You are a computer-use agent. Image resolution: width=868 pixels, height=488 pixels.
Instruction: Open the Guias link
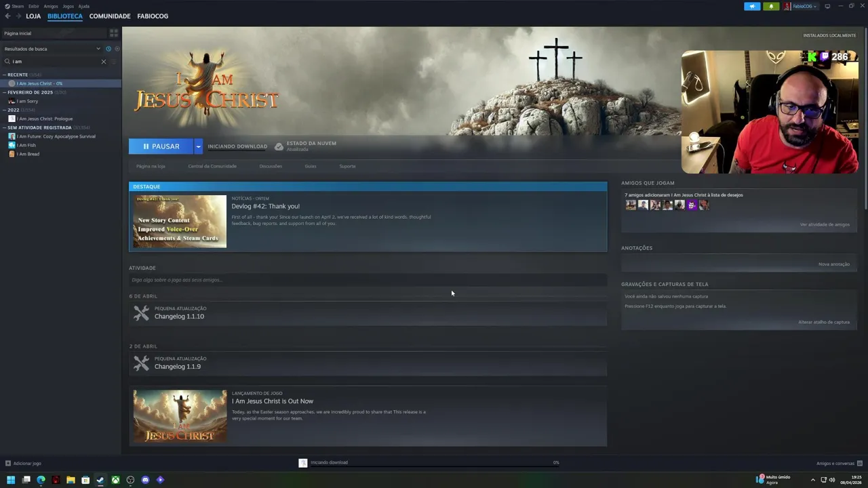pyautogui.click(x=311, y=166)
